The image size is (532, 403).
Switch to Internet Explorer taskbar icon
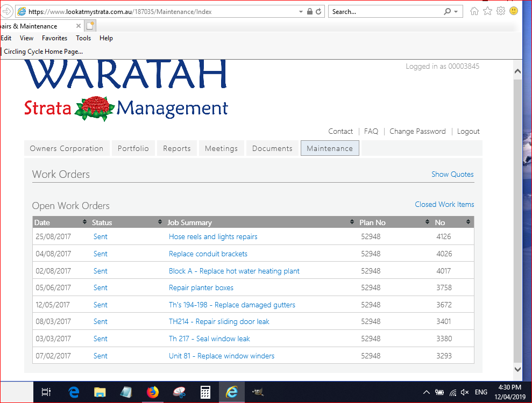click(232, 392)
